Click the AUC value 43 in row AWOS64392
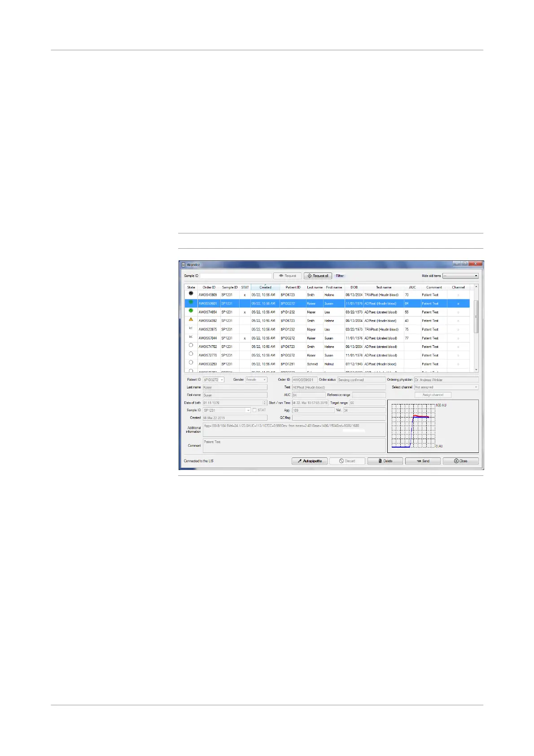 tap(407, 321)
